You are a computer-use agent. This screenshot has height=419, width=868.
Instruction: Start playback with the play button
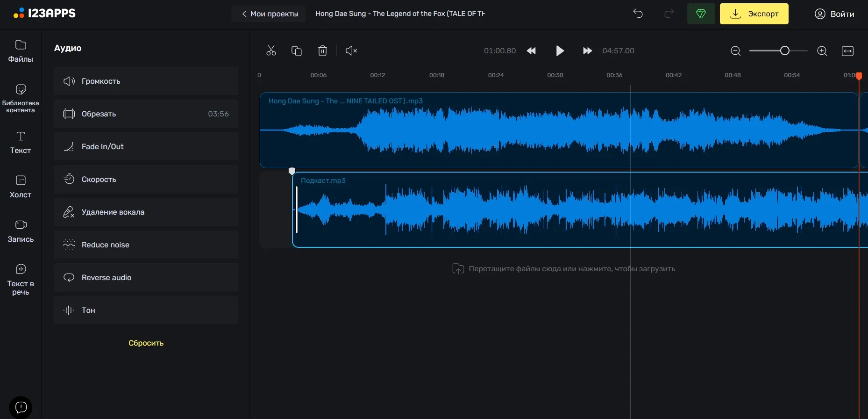click(560, 51)
